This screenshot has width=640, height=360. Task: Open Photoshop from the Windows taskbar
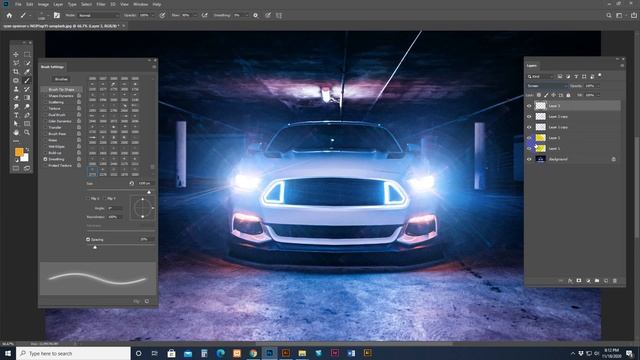click(269, 353)
